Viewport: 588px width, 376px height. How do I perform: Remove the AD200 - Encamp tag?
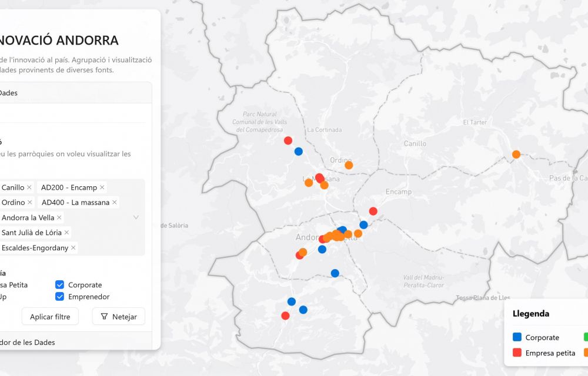coord(102,187)
